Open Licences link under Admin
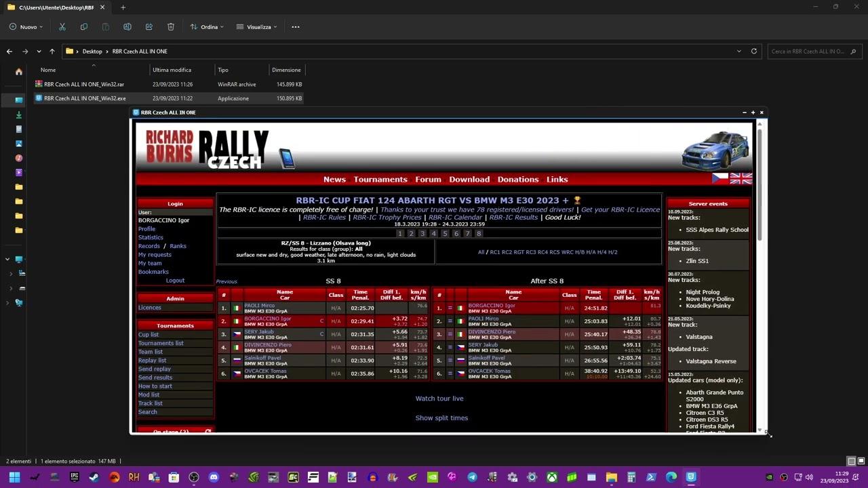Image resolution: width=868 pixels, height=488 pixels. pos(150,308)
